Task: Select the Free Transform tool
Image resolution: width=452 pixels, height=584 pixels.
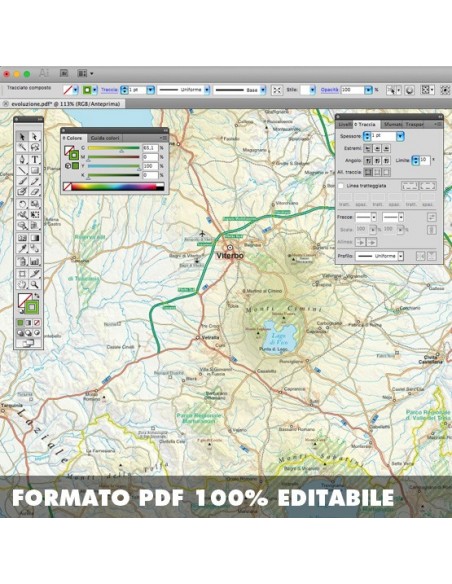Action: (x=35, y=215)
